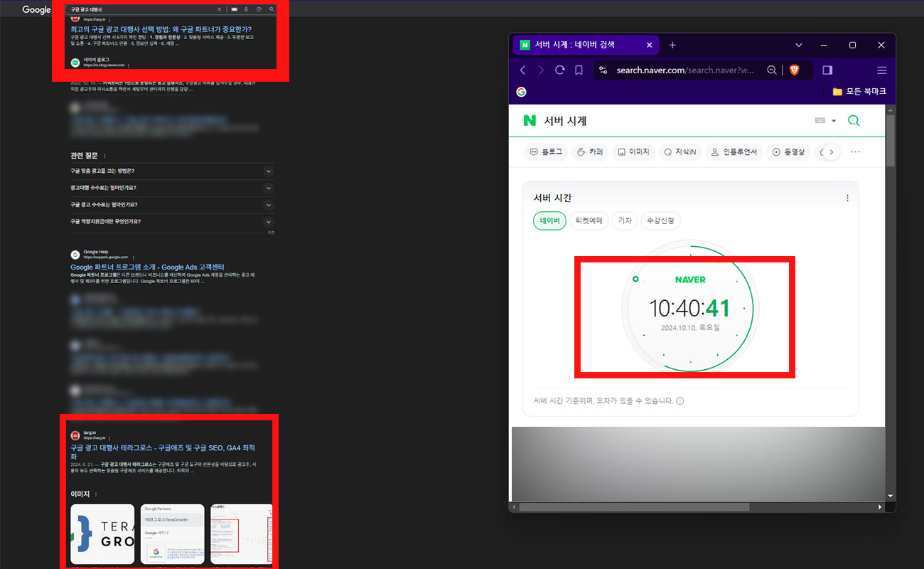Click the Naver green search magnifier
The width and height of the screenshot is (924, 569).
click(x=854, y=121)
